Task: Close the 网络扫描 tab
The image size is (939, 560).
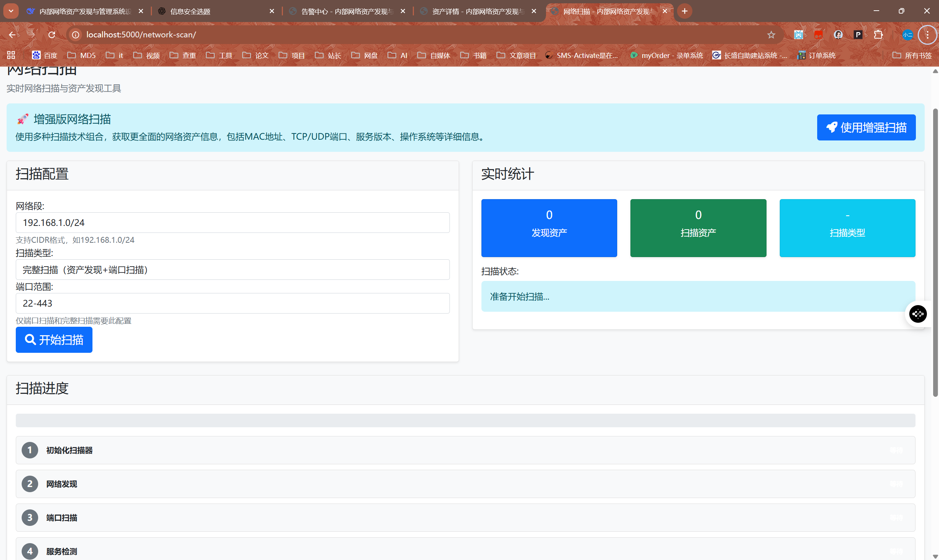Action: coord(665,11)
